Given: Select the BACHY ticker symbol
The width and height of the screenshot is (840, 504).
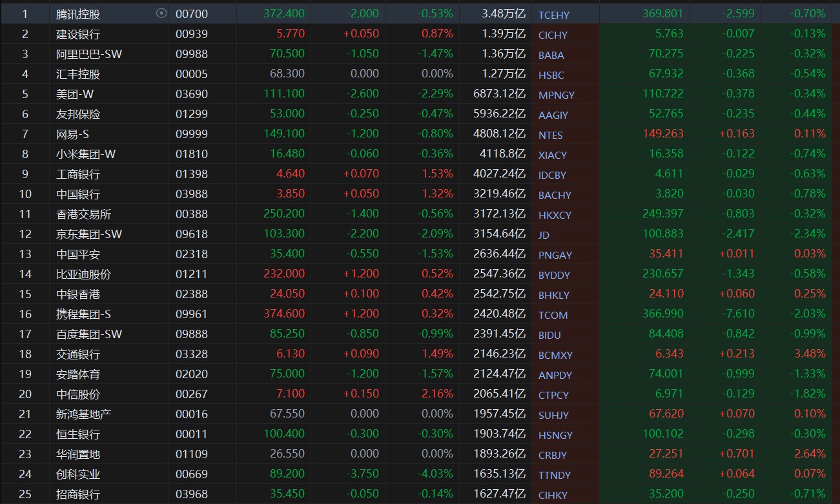Looking at the screenshot, I should [x=555, y=195].
